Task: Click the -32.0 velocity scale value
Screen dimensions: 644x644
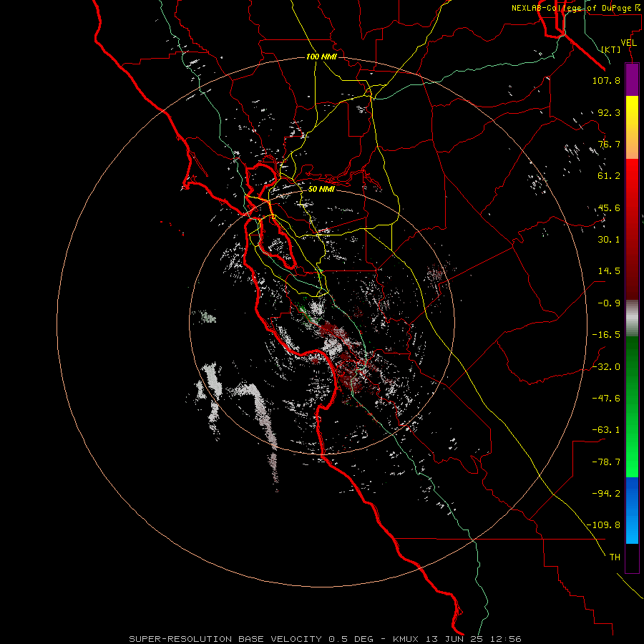Action: click(606, 367)
